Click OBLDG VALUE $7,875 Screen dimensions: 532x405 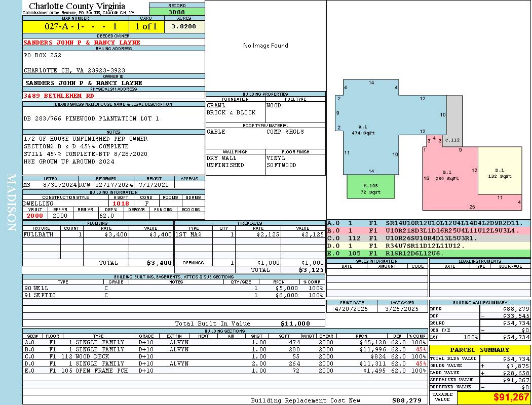518,366
